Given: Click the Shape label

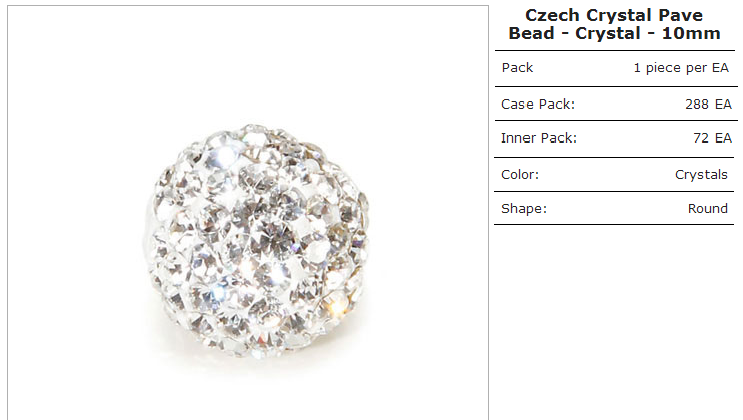Looking at the screenshot, I should [524, 209].
